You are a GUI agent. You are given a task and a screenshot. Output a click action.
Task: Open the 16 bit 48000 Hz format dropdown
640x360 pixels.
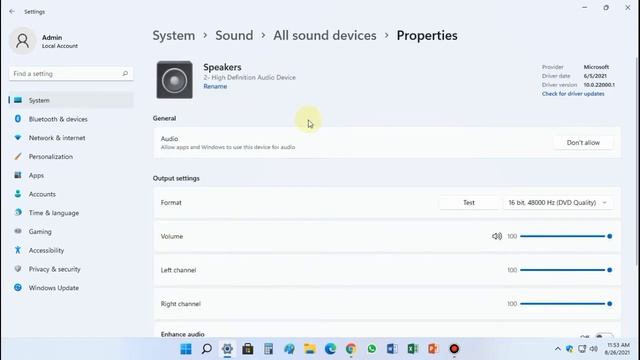pos(558,202)
